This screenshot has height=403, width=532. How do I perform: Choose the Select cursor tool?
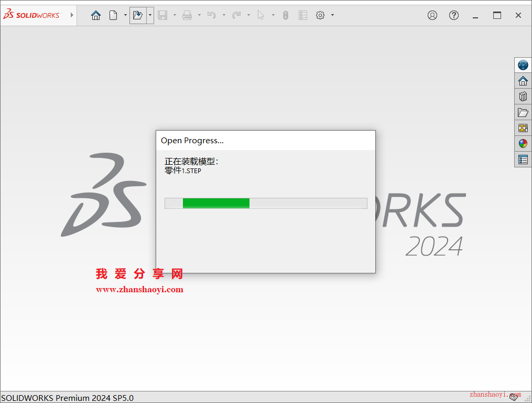click(x=261, y=15)
